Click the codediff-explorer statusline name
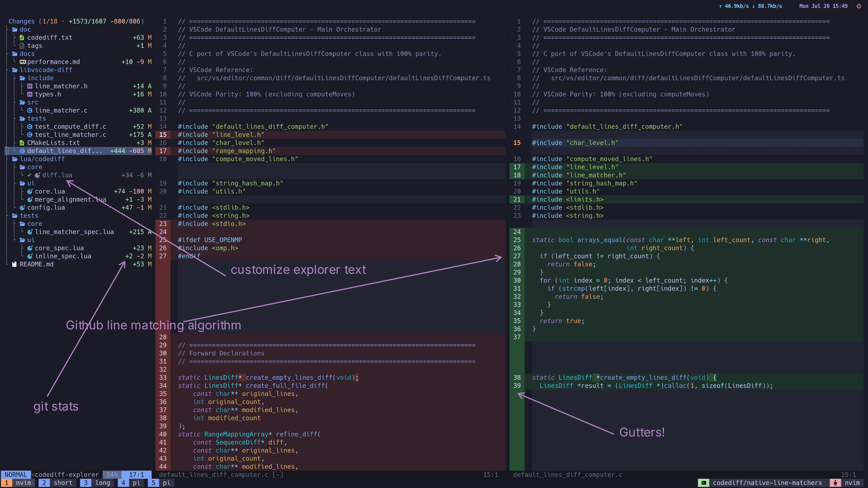 pyautogui.click(x=67, y=474)
